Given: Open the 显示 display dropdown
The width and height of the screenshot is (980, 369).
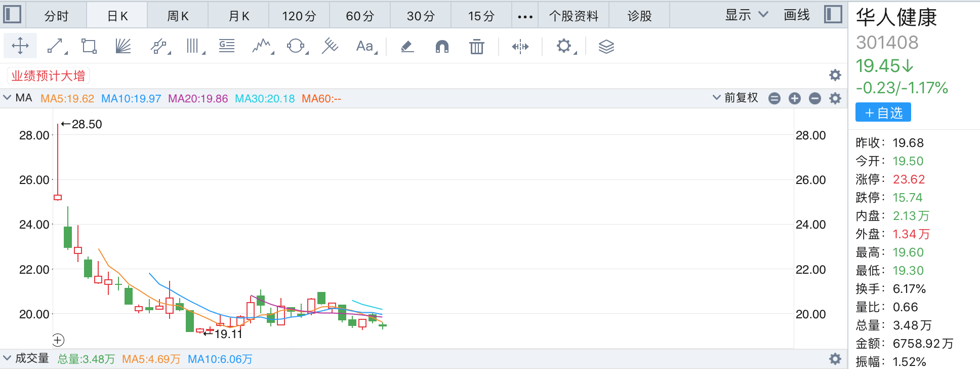Looking at the screenshot, I should click(746, 15).
